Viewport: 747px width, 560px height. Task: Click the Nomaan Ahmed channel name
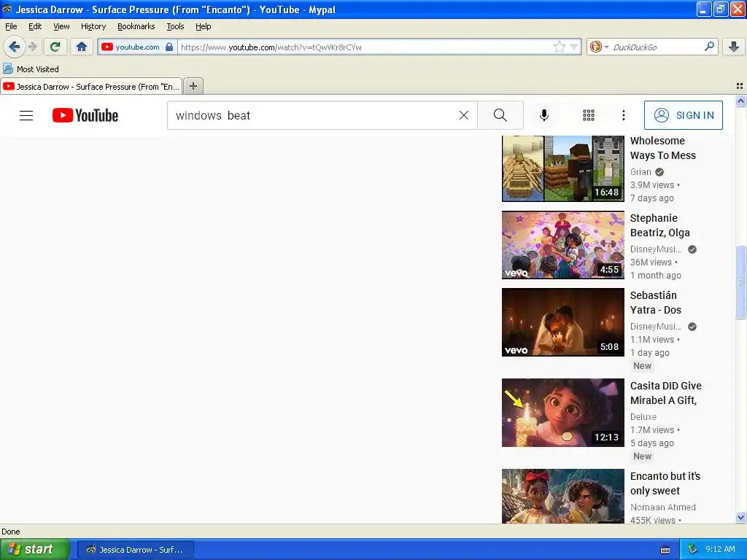[662, 507]
